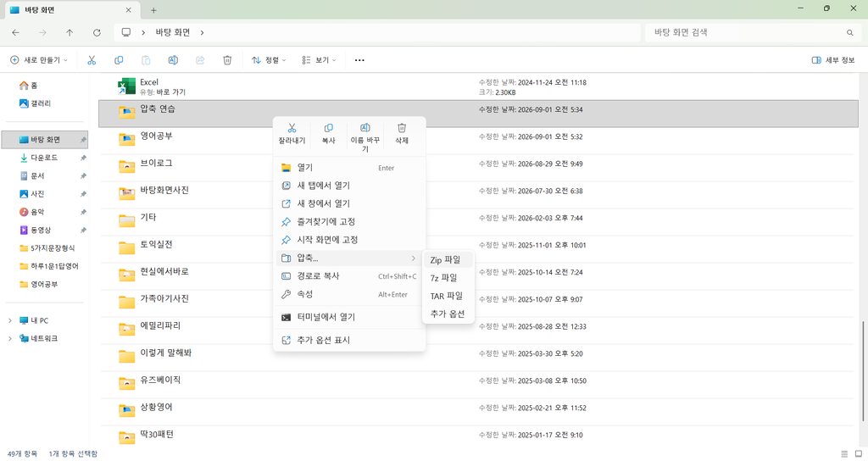
Task: Close the 바탕 화면 tab
Action: coord(129,10)
